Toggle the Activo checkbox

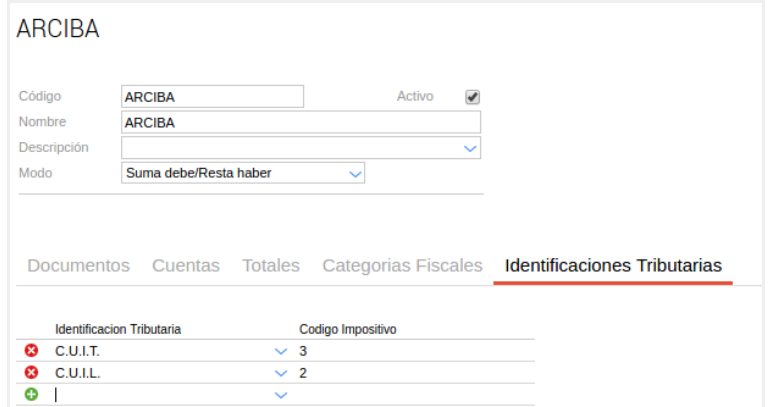(473, 97)
